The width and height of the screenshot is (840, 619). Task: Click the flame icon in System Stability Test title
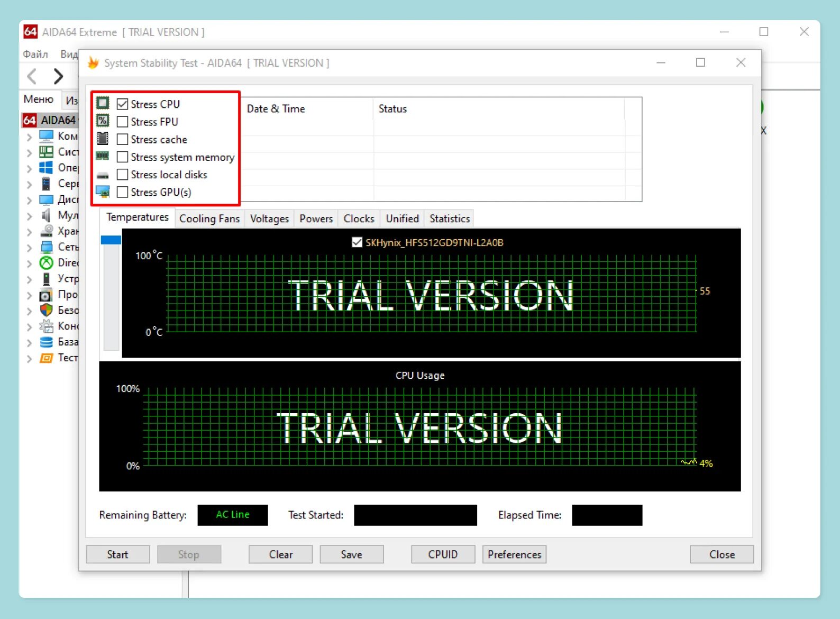click(93, 63)
